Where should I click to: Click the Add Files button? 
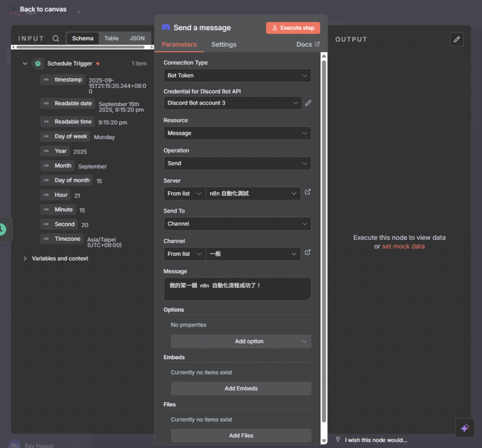coord(241,435)
